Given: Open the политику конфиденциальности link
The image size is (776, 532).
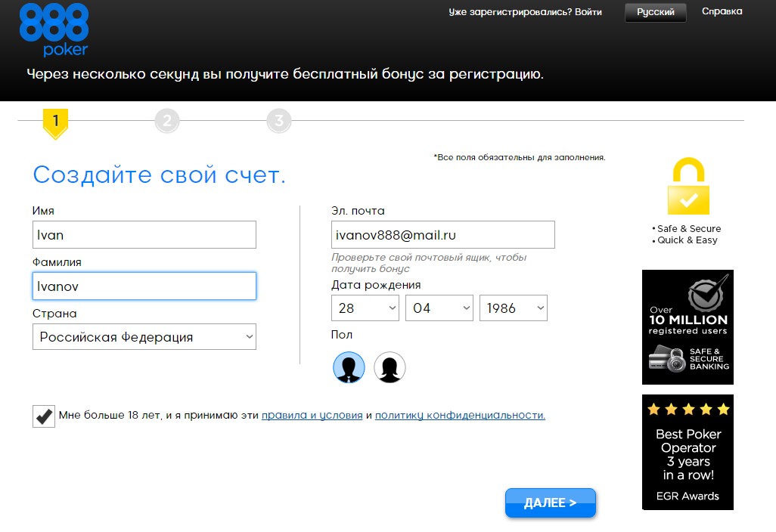Looking at the screenshot, I should 460,416.
